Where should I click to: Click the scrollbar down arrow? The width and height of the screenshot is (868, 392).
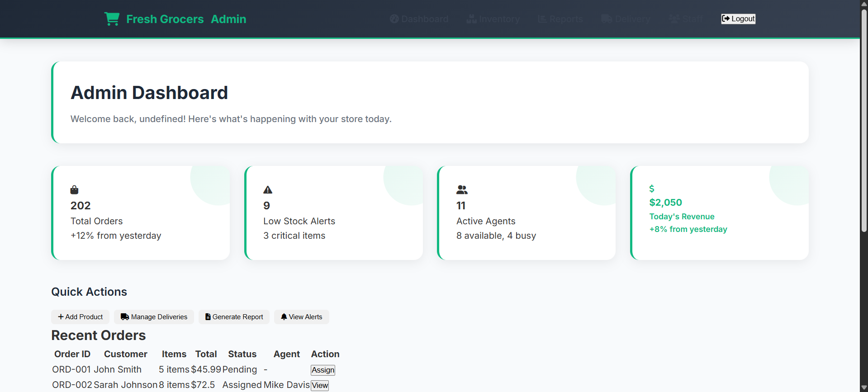(864, 388)
